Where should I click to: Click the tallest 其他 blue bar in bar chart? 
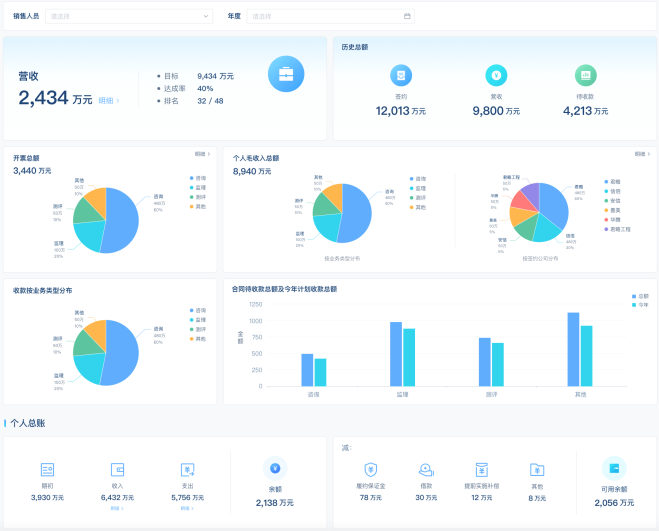tap(573, 349)
